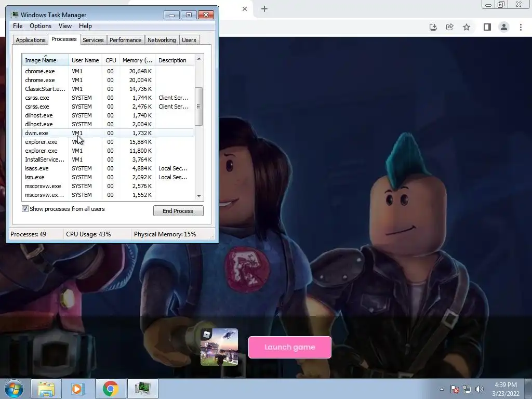This screenshot has width=532, height=399.
Task: Launch the media player taskbar icon
Action: point(78,389)
